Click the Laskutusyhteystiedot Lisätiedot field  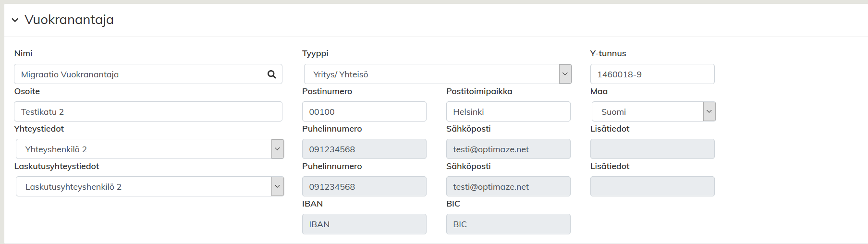click(652, 187)
